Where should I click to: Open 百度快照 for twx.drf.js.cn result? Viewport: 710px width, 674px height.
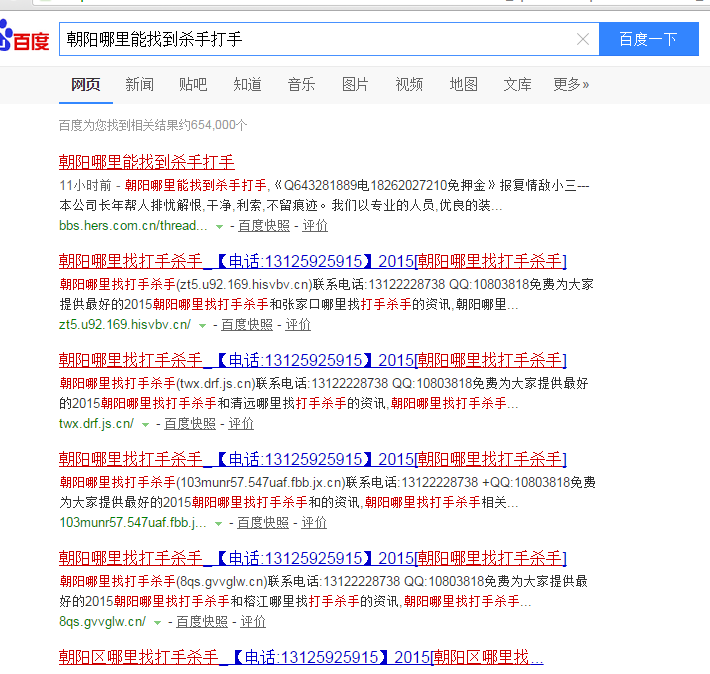pos(190,424)
